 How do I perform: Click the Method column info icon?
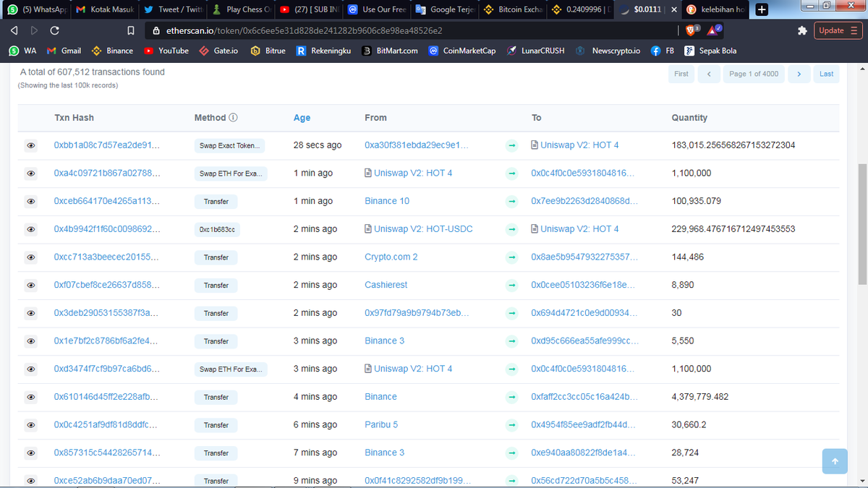point(234,118)
